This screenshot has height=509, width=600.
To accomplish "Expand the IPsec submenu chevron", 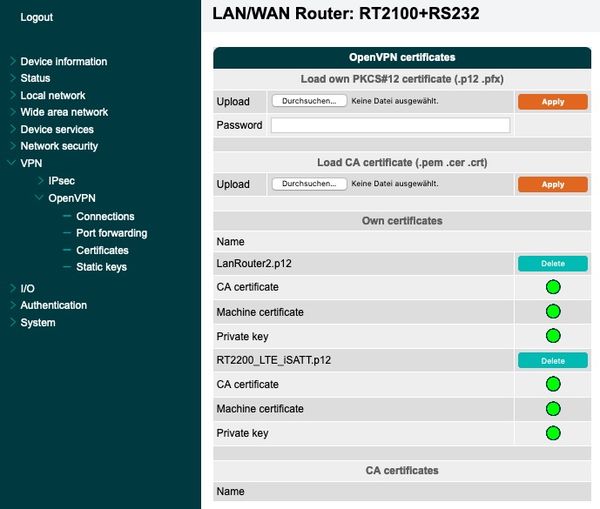I will click(x=41, y=180).
